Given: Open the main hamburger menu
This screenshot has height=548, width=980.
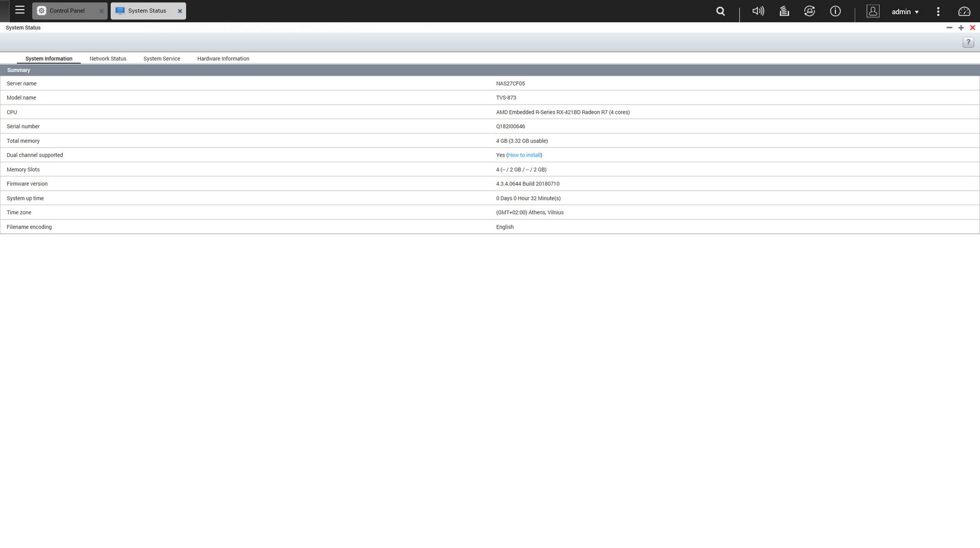Looking at the screenshot, I should (20, 10).
